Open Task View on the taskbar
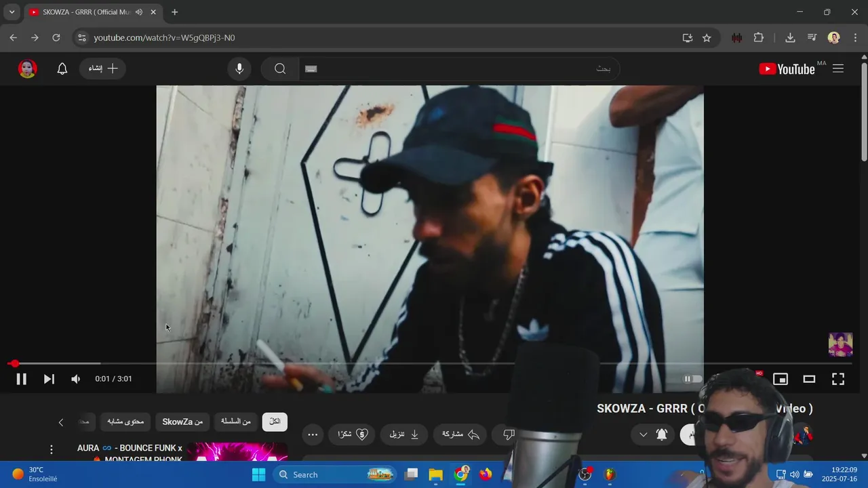 tap(411, 474)
